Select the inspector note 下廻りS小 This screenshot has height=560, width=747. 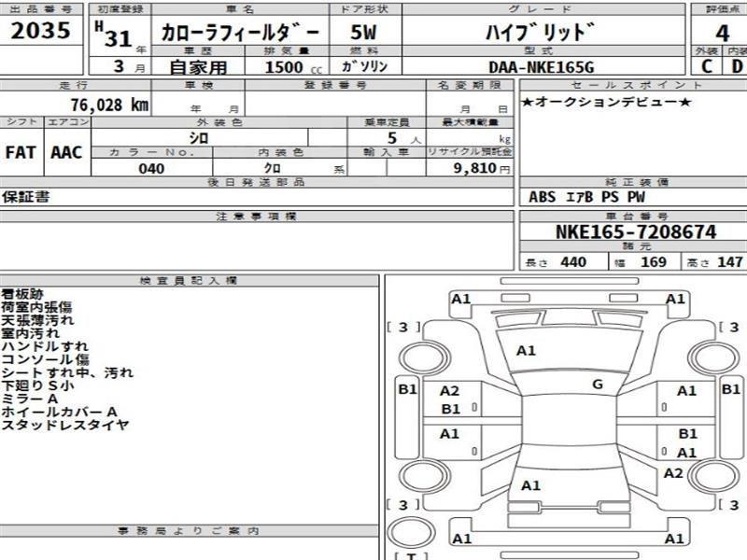[37, 385]
